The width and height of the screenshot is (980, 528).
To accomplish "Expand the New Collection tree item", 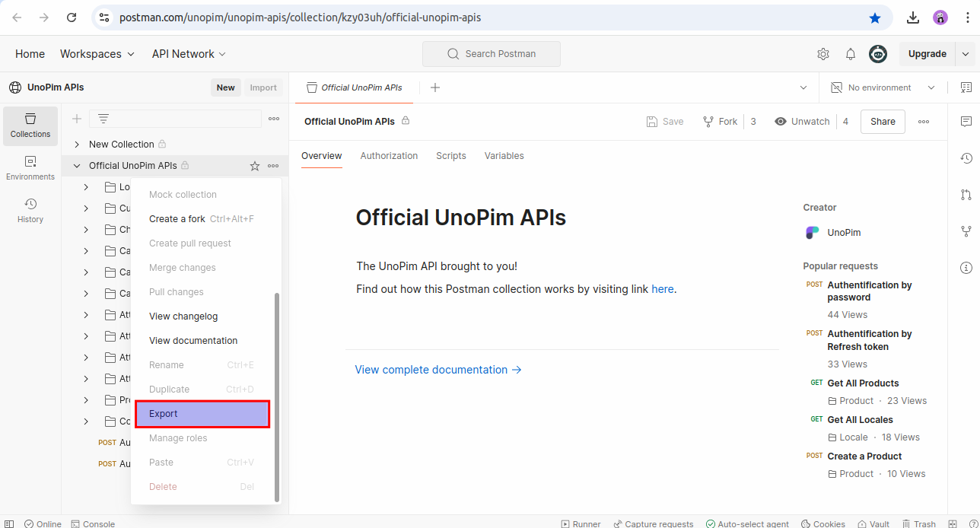I will (x=77, y=145).
